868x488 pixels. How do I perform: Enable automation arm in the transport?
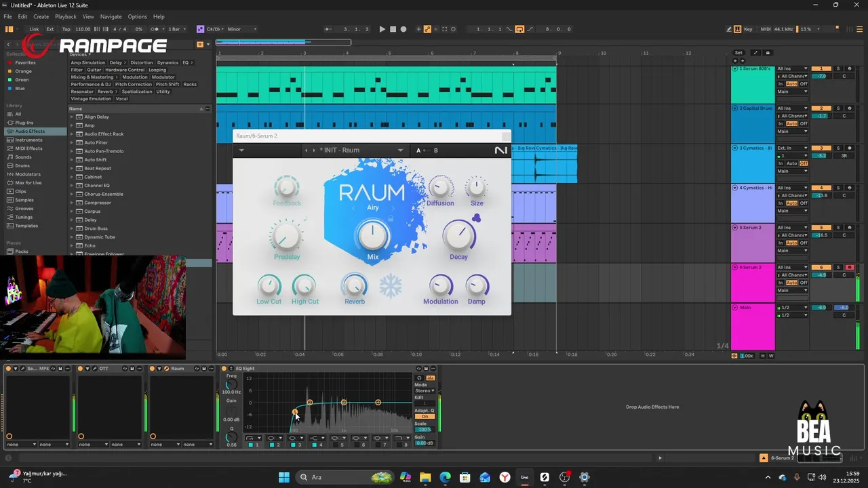[x=427, y=29]
